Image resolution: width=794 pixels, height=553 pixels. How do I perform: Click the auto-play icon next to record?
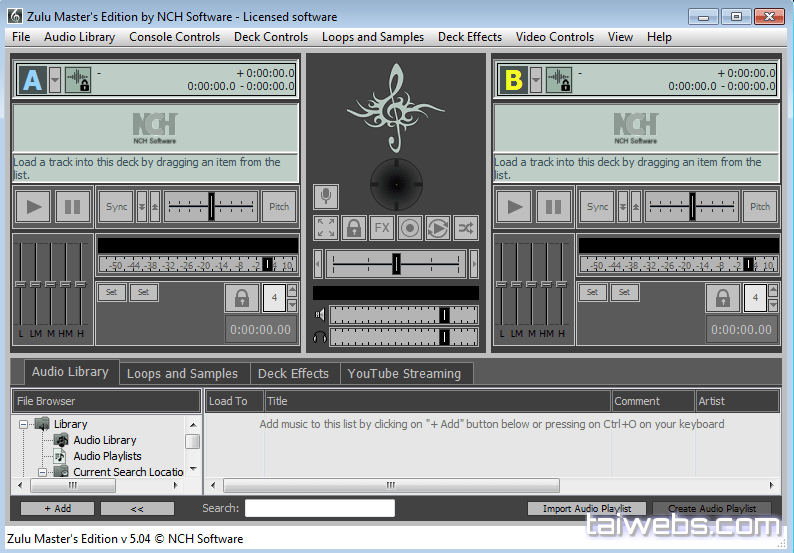coord(438,227)
